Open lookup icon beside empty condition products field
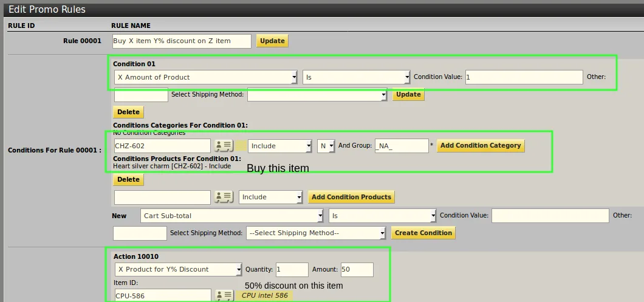 224,197
